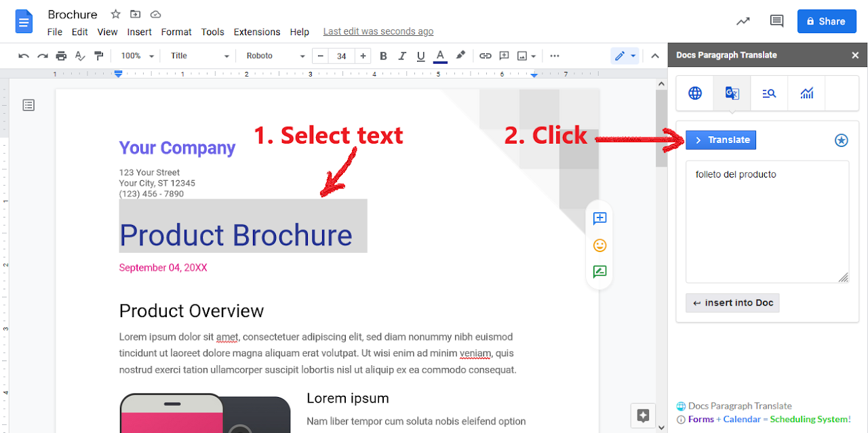This screenshot has width=868, height=433.
Task: Open the View menu
Action: pyautogui.click(x=107, y=32)
